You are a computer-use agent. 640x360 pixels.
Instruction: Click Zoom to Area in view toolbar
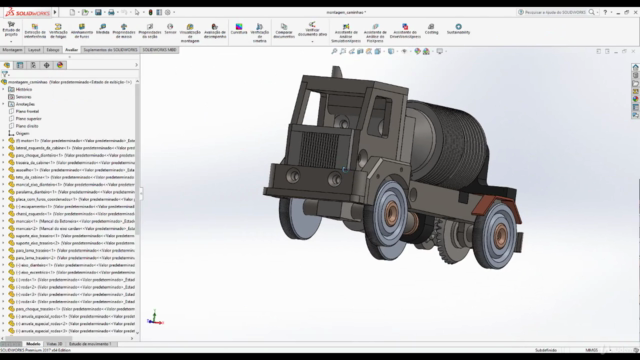click(343, 51)
